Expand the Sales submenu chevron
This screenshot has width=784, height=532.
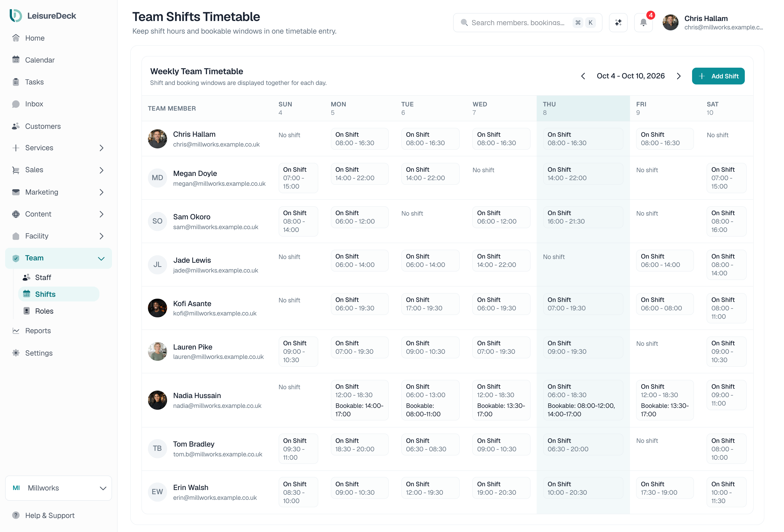click(x=101, y=170)
